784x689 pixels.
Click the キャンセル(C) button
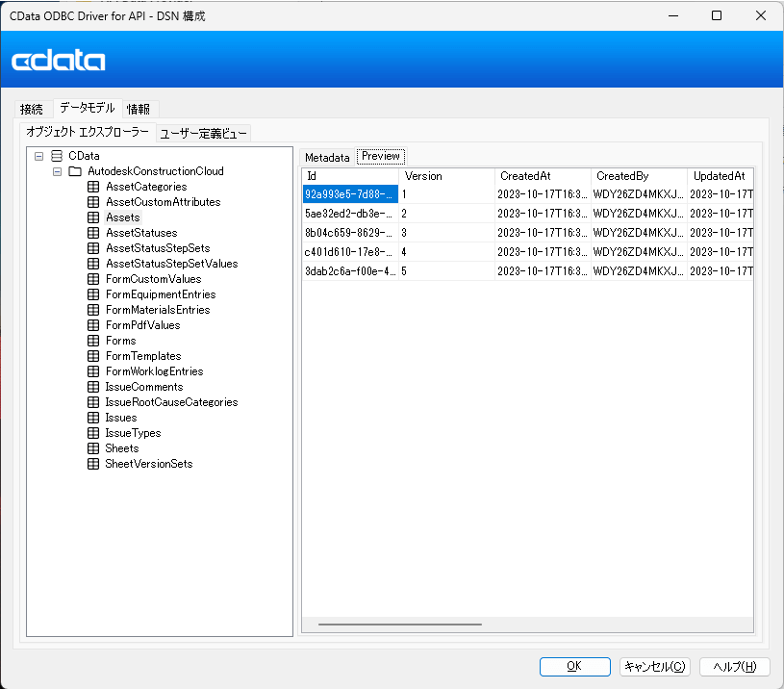coord(654,667)
